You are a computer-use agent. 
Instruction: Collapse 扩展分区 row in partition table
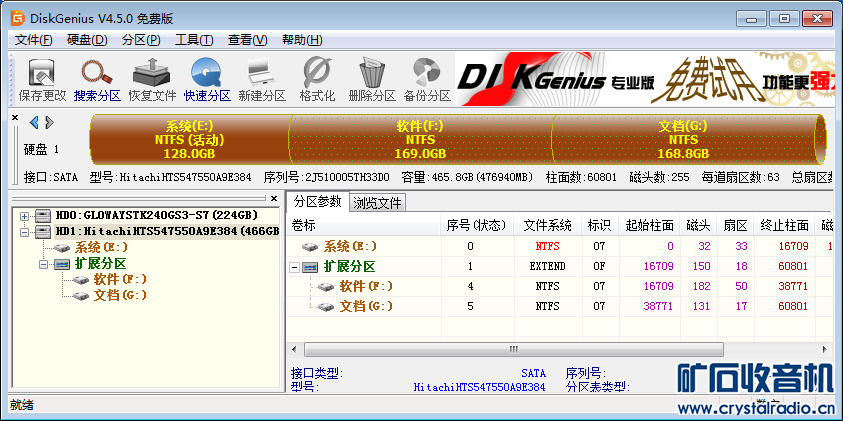(295, 267)
